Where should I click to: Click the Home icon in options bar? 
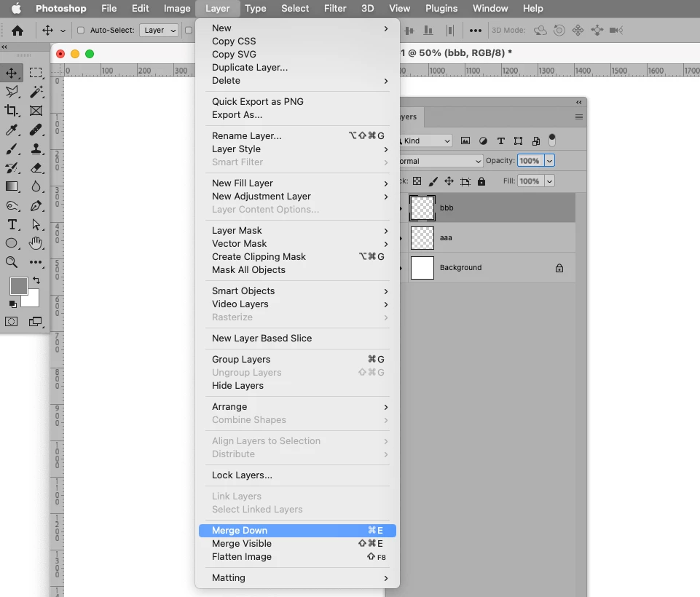[x=17, y=31]
